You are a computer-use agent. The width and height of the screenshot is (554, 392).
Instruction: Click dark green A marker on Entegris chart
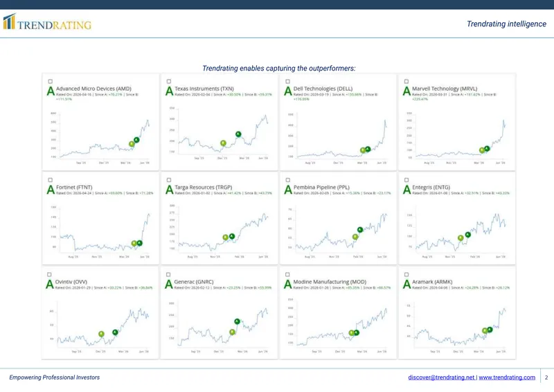pyautogui.click(x=468, y=234)
